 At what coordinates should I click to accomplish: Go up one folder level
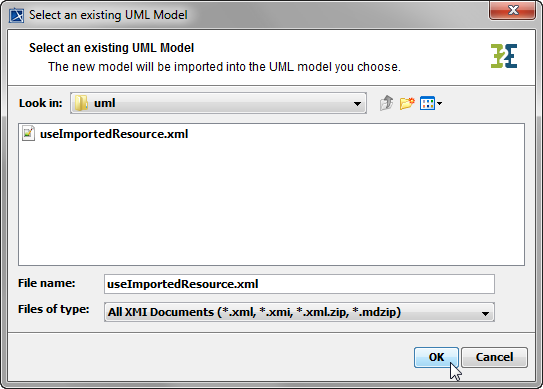pos(386,103)
